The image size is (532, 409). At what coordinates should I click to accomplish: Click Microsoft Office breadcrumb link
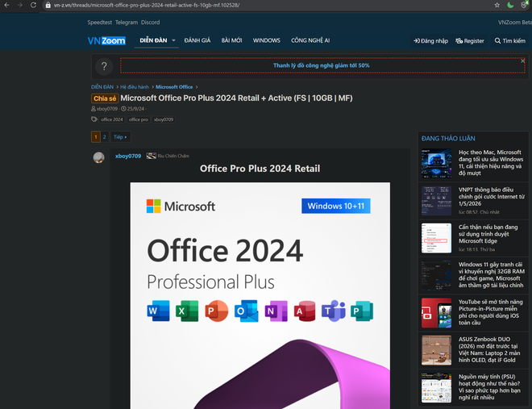pos(174,87)
